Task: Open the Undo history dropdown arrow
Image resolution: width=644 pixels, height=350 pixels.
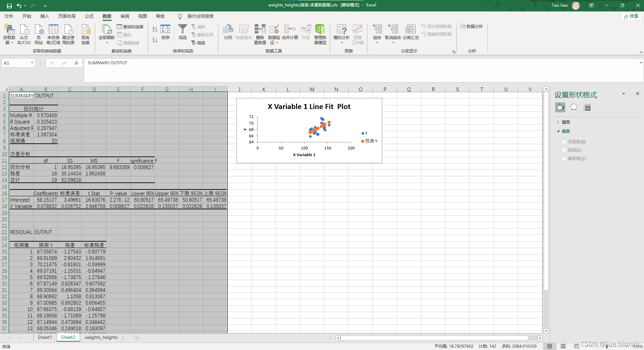Action: [25, 6]
